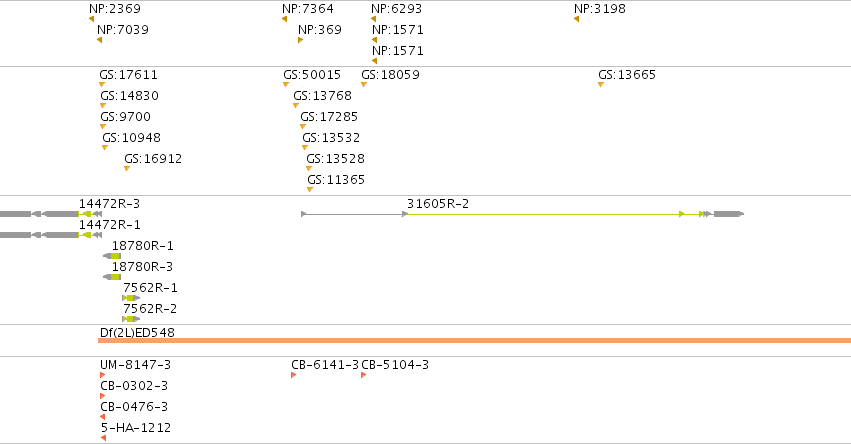
Task: Click the GS:13532 insertion marker
Action: (305, 148)
